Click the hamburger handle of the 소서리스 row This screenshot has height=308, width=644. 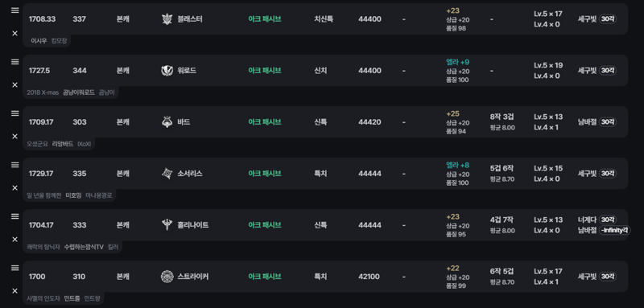14,165
